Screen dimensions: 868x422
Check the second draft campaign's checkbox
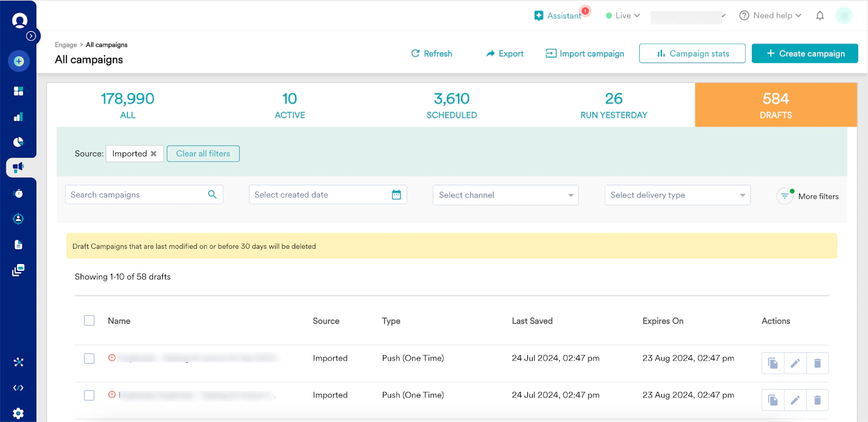point(90,395)
